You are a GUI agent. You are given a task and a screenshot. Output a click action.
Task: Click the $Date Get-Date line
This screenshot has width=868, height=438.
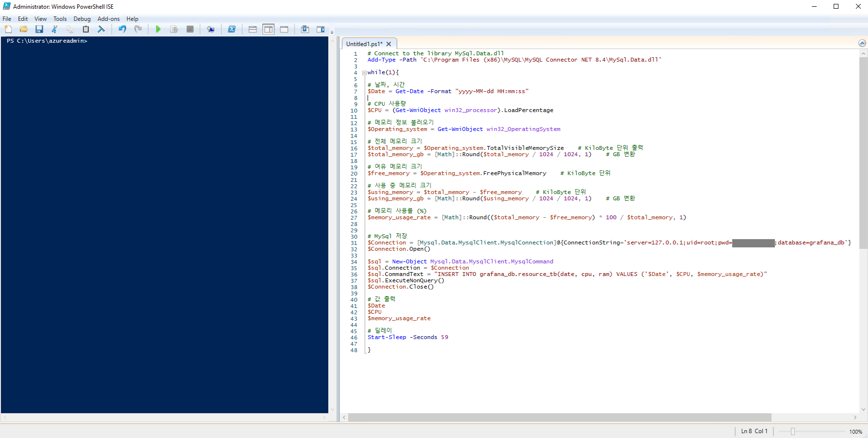[448, 92]
